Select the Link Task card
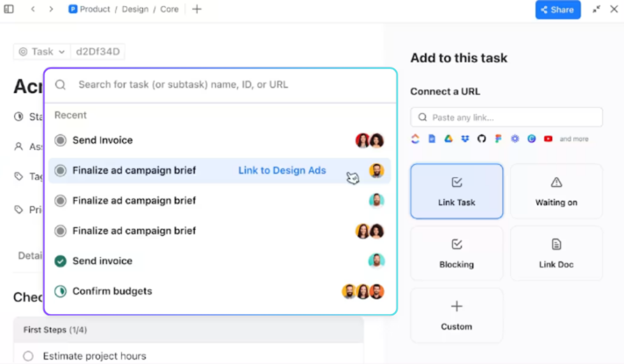The height and width of the screenshot is (364, 624). pyautogui.click(x=457, y=192)
